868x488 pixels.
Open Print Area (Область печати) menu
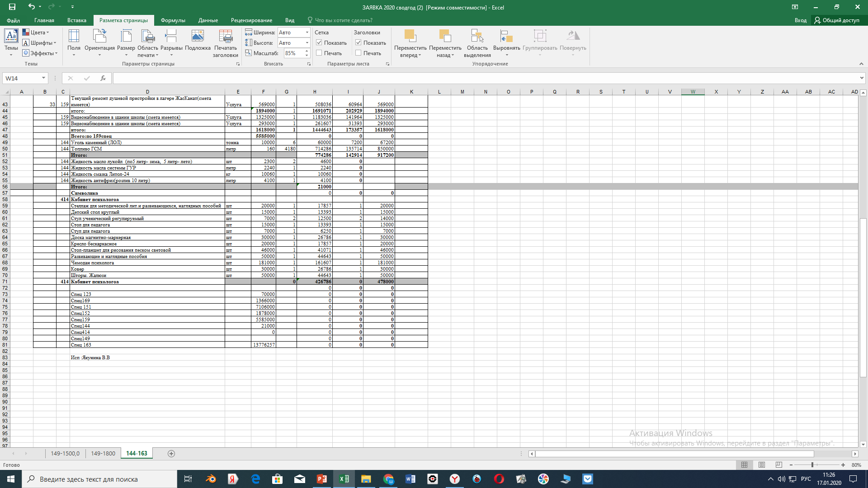point(148,43)
